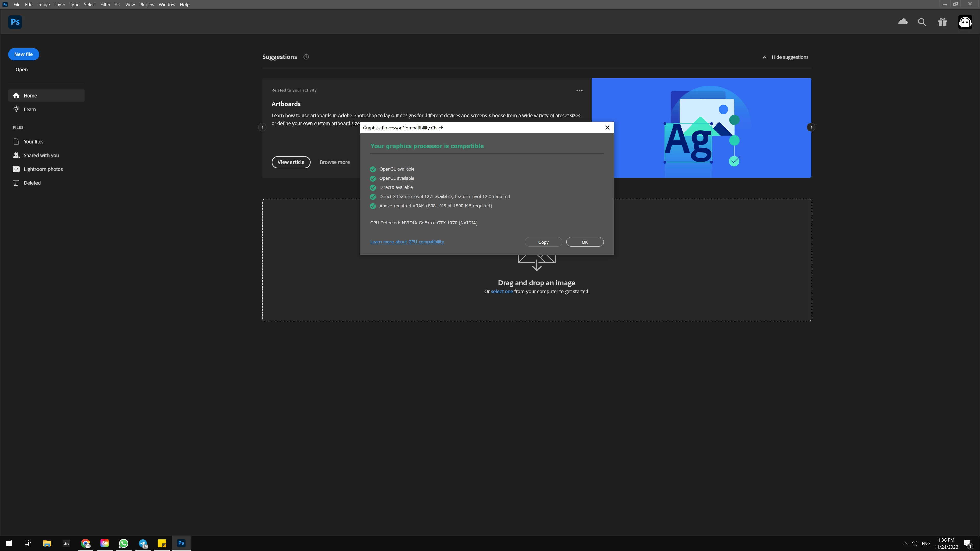Open the Plugins menu

[x=146, y=5]
